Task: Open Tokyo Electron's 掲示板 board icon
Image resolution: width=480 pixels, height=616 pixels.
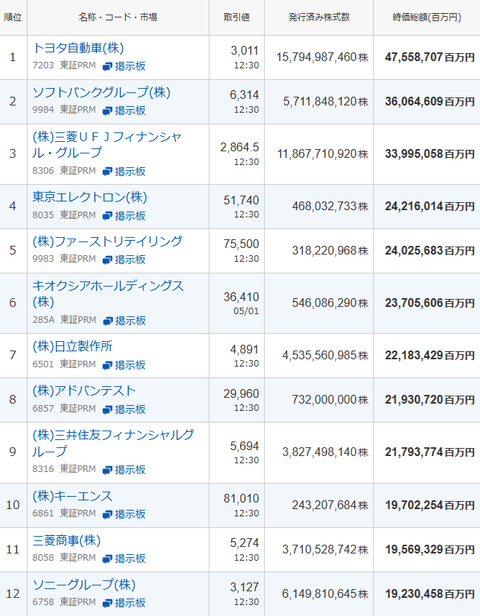Action: 124,216
